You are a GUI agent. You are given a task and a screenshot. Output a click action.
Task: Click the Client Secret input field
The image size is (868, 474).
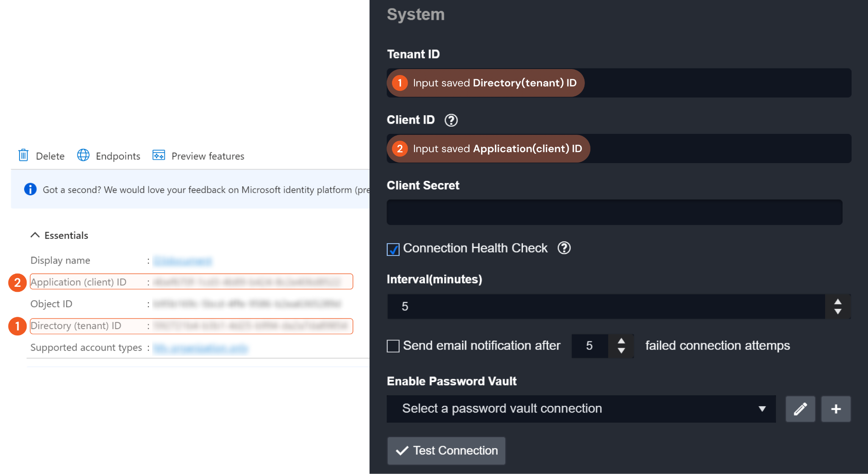pos(614,212)
